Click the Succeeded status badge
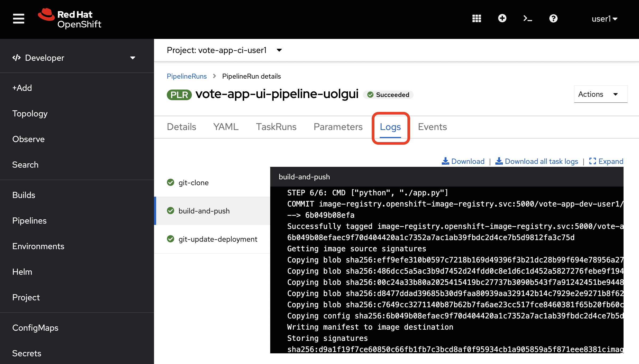Image resolution: width=639 pixels, height=364 pixels. click(x=388, y=95)
